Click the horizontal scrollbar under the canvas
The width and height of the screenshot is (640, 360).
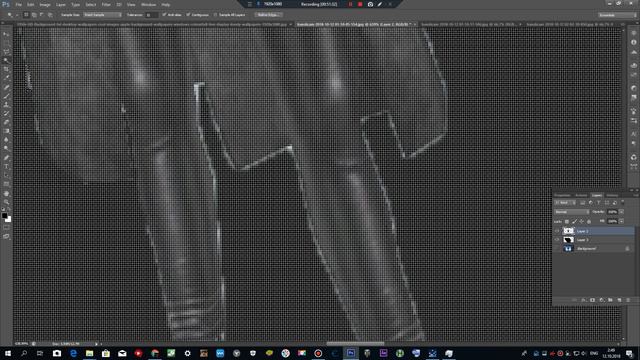click(x=355, y=343)
